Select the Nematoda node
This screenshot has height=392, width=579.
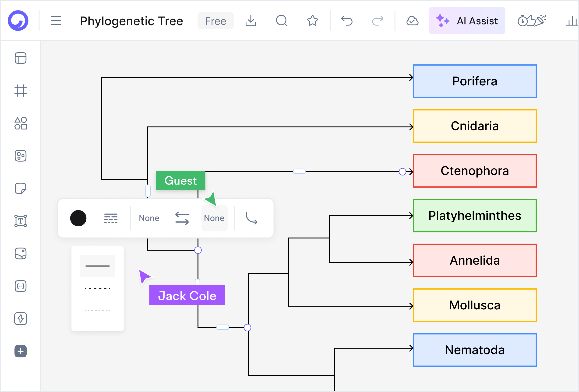[475, 350]
